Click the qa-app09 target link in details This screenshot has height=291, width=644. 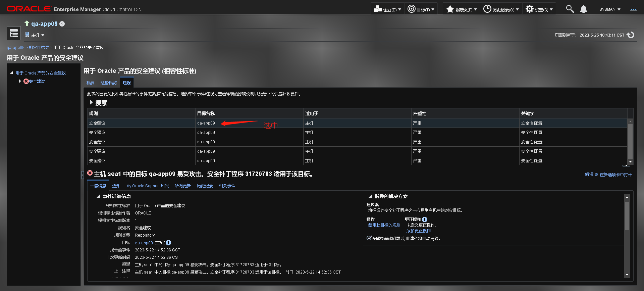tap(144, 243)
